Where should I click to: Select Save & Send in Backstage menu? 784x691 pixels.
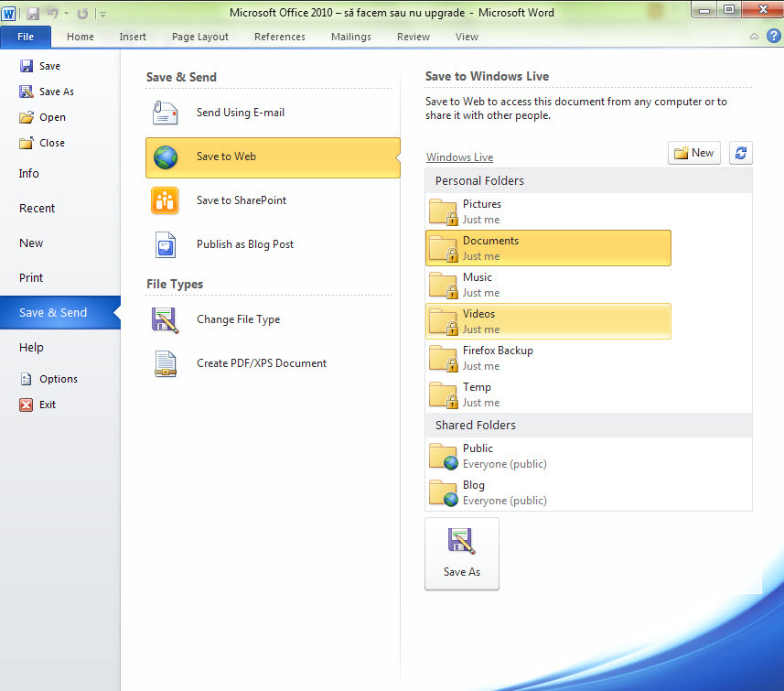(x=60, y=313)
